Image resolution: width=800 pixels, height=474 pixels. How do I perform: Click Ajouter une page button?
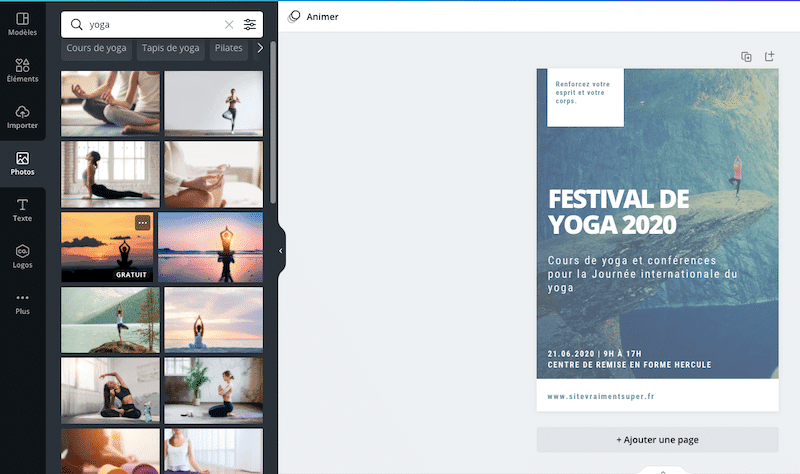(657, 440)
